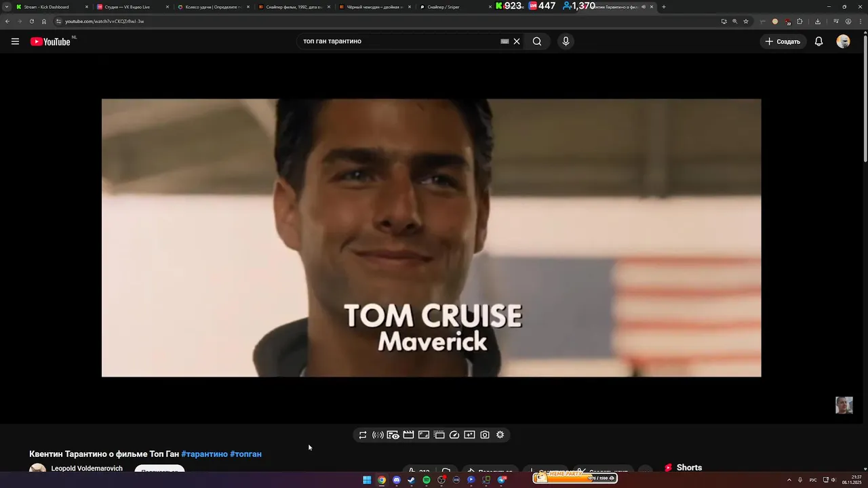Click the picture-in-picture frame icon

pos(424,435)
